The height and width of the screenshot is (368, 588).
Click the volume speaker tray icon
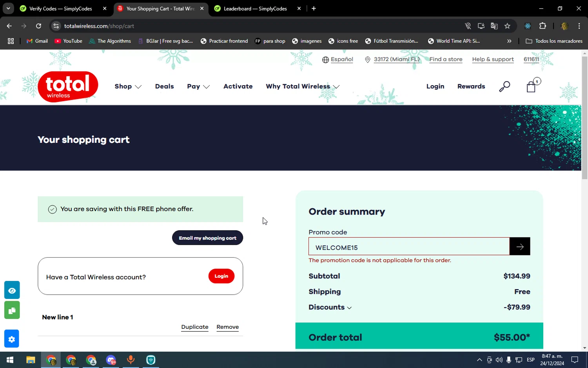tap(499, 360)
